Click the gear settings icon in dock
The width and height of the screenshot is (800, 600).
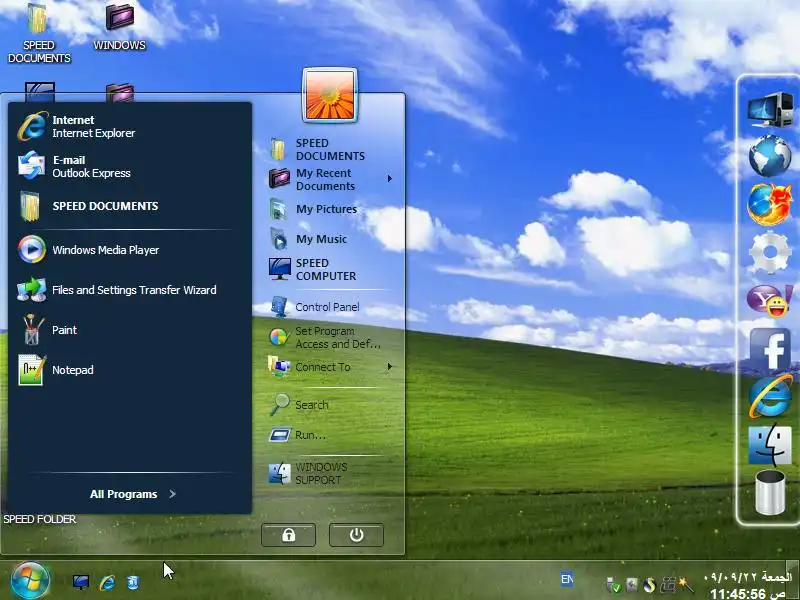(770, 252)
